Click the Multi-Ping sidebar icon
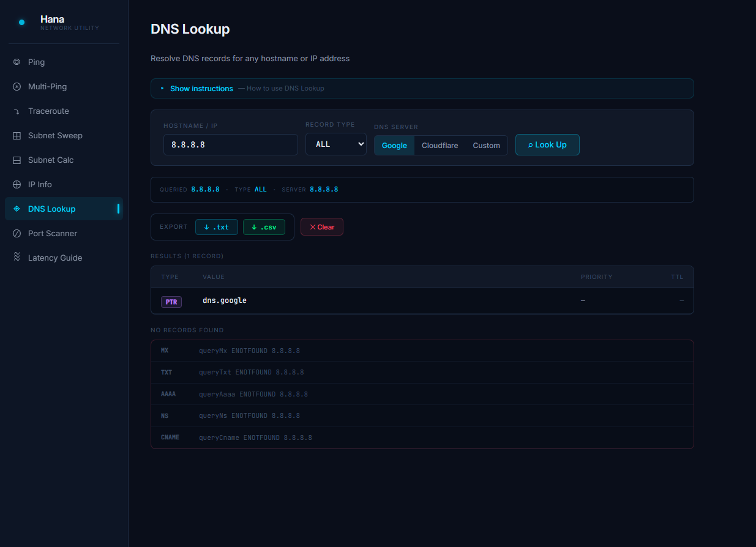 click(x=17, y=86)
